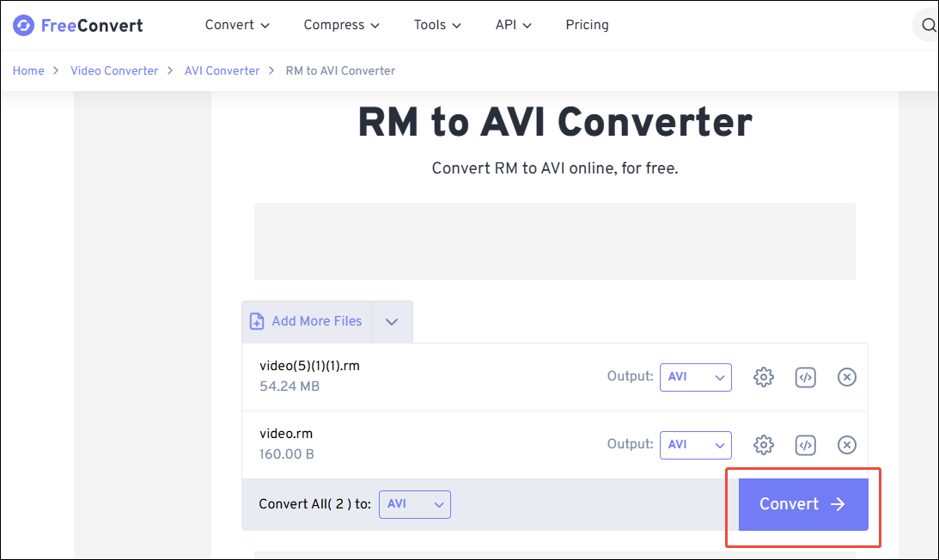Click file name video.rm
This screenshot has height=560, width=939.
[286, 434]
